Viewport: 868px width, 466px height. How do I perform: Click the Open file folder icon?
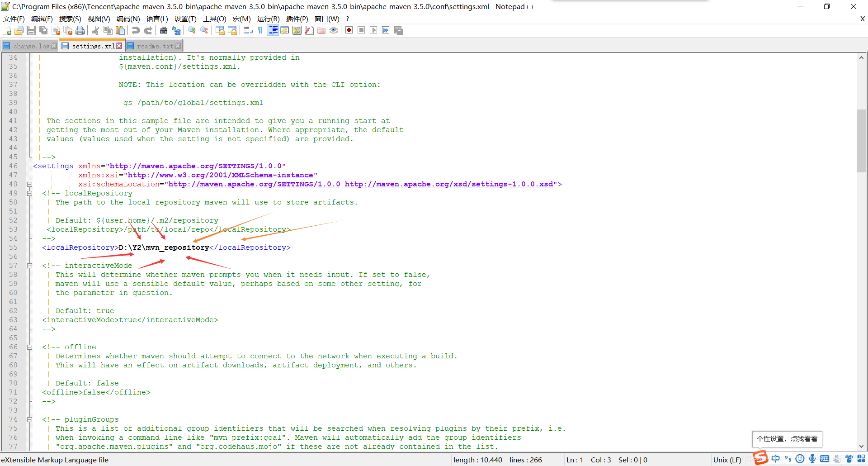[x=19, y=30]
